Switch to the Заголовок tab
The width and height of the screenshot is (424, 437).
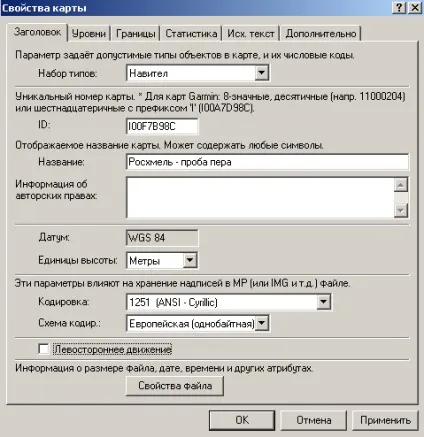pyautogui.click(x=37, y=32)
